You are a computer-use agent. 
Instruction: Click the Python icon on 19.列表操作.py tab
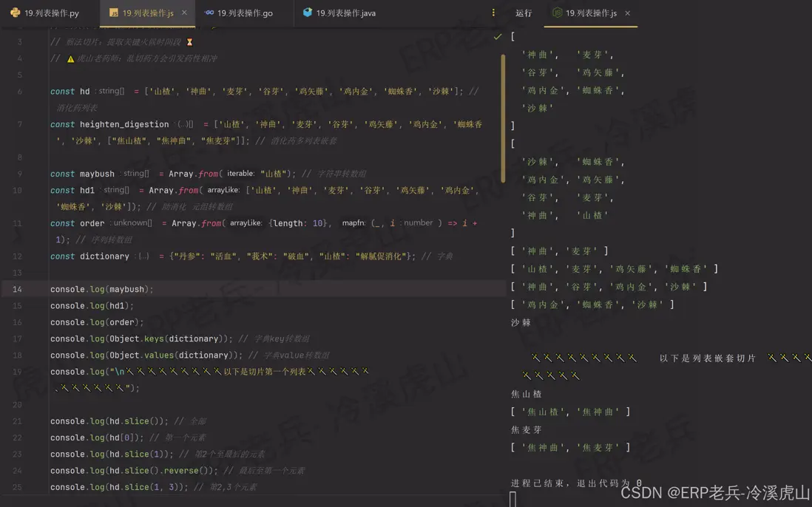[x=14, y=13]
